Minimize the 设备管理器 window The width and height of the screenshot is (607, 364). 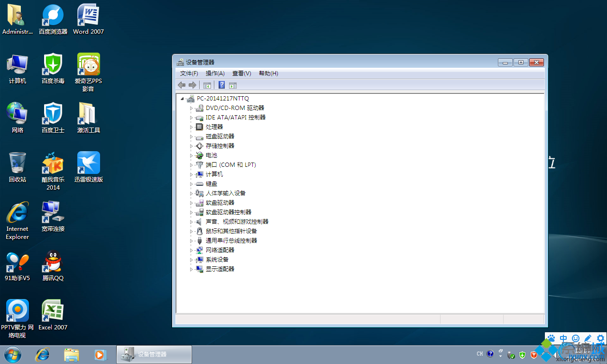[x=505, y=62]
